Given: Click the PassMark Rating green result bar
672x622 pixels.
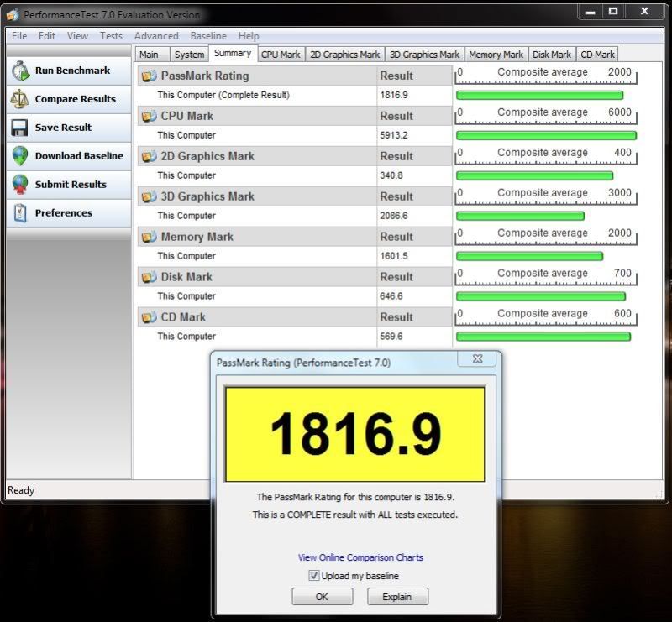Looking at the screenshot, I should (x=539, y=96).
